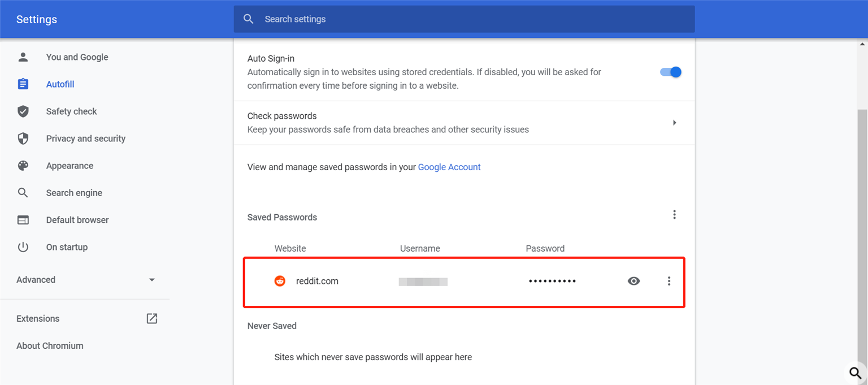Open more actions for reddit.com entry

(669, 281)
